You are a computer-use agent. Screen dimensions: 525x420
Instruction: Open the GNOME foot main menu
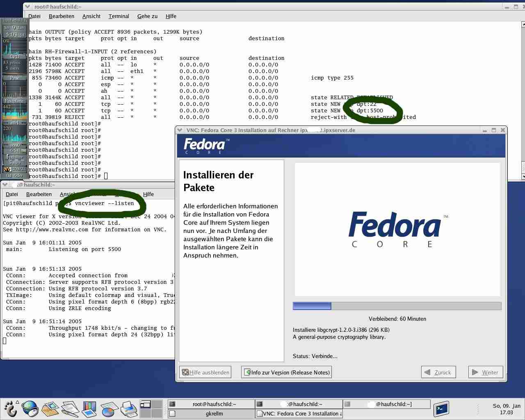(x=11, y=409)
